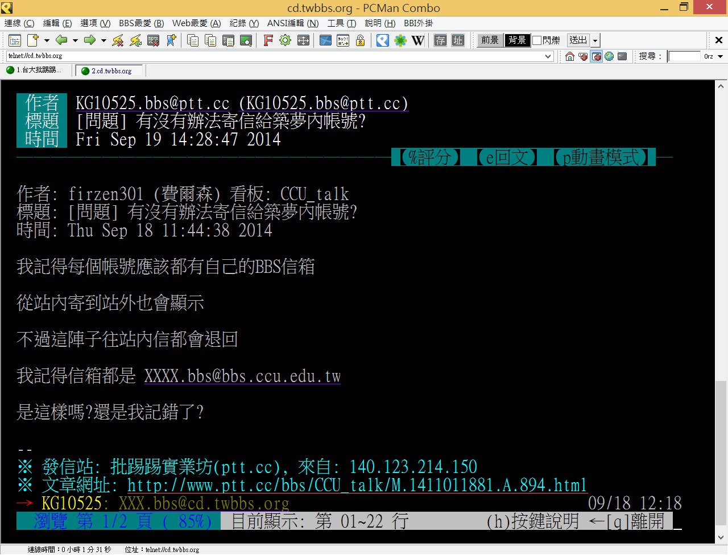Click the 送出 send button
This screenshot has height=560, width=728.
(x=578, y=40)
